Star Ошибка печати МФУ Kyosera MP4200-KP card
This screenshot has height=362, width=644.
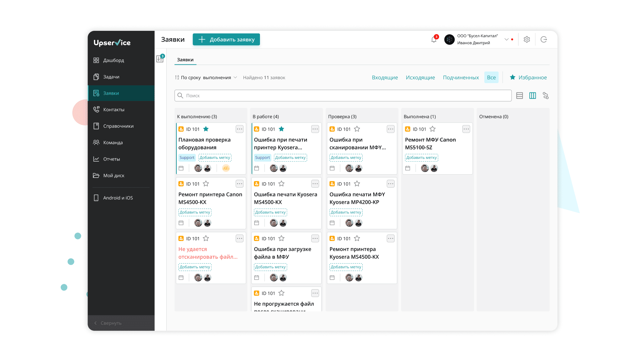pos(357,184)
